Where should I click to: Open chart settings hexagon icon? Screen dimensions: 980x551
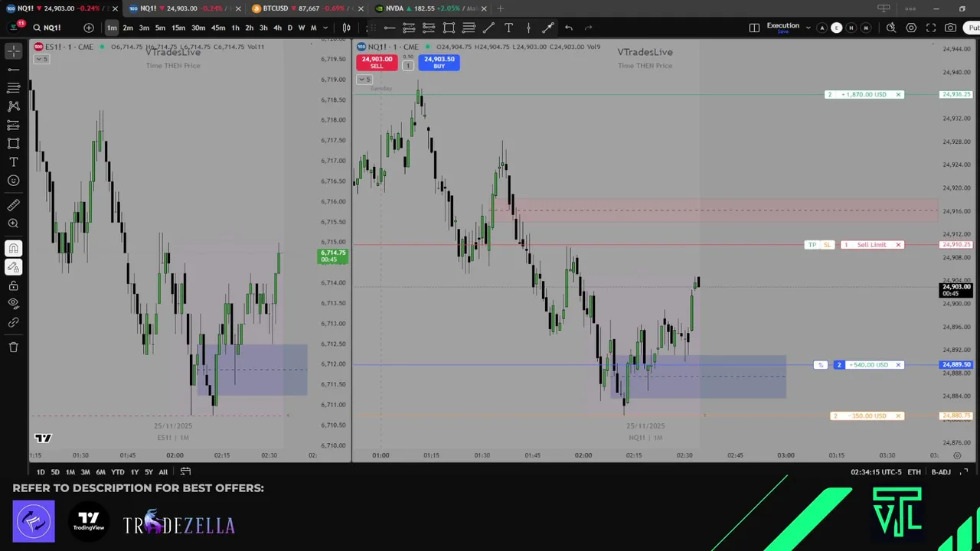point(911,28)
